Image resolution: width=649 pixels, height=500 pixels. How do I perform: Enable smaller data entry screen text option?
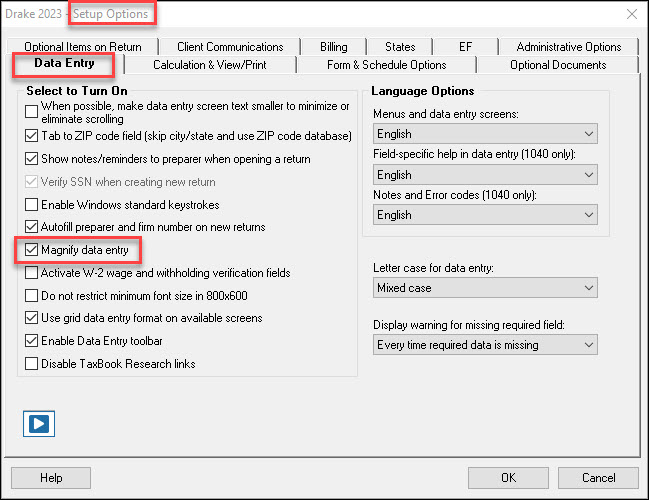pos(31,111)
